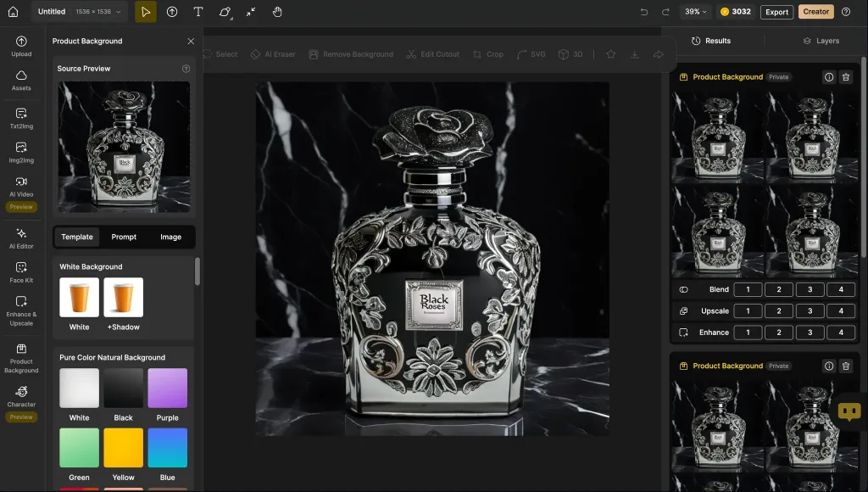Image resolution: width=868 pixels, height=492 pixels.
Task: Share the image with arrow icon
Action: [x=658, y=54]
